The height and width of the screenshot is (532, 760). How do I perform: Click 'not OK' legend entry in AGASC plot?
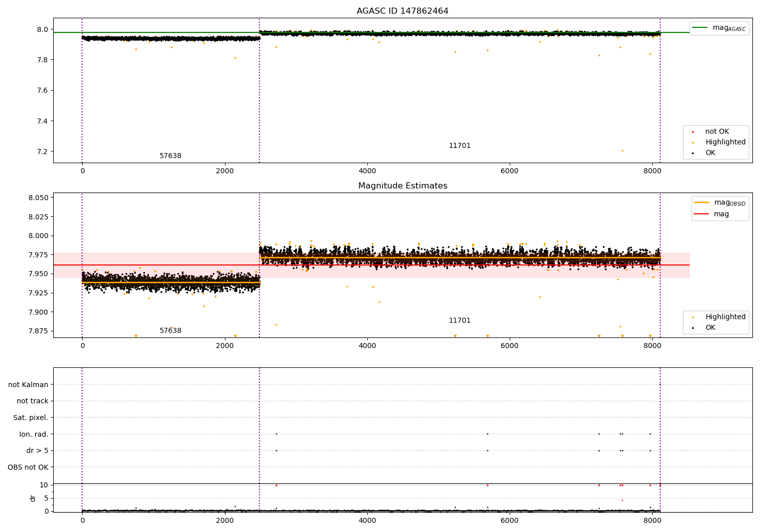point(716,132)
